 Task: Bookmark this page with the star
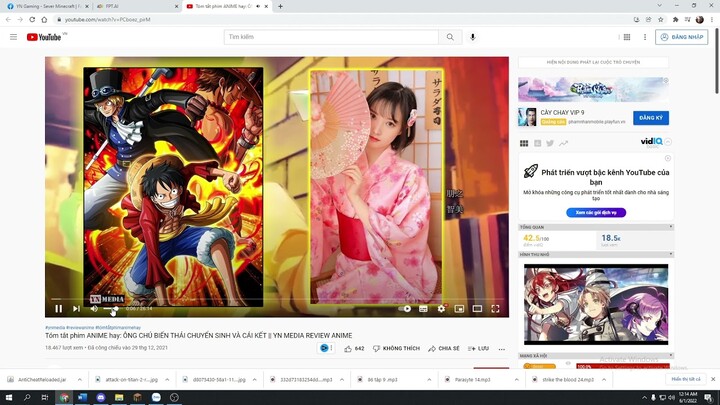tap(661, 19)
